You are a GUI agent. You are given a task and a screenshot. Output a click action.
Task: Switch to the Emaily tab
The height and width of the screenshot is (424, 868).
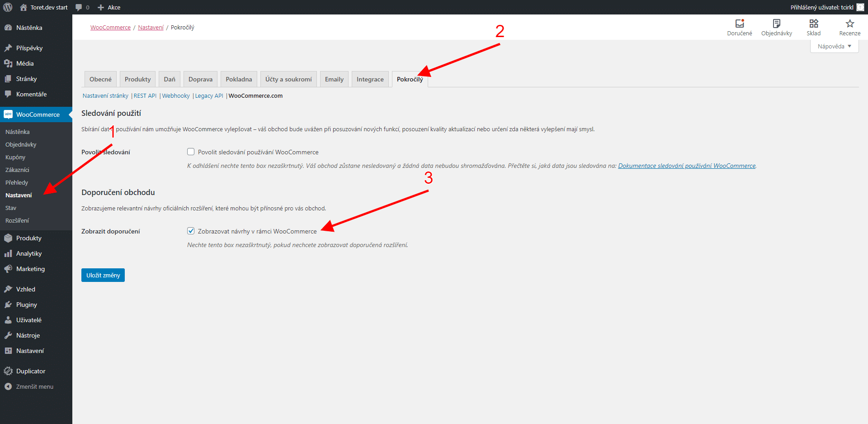click(x=334, y=79)
